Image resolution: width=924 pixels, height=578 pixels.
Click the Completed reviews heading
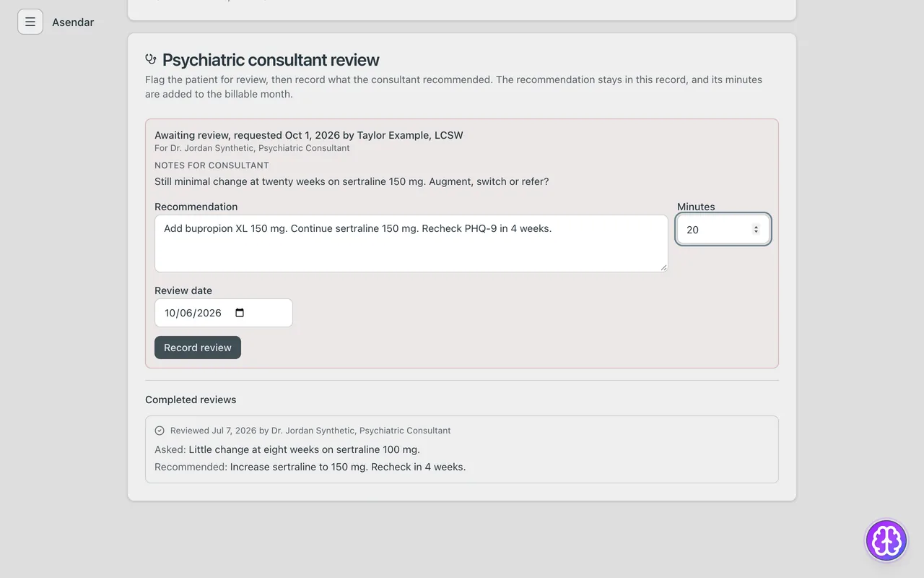pyautogui.click(x=191, y=400)
